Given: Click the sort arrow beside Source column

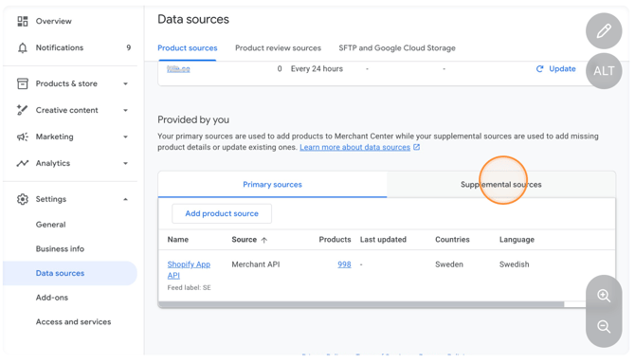Looking at the screenshot, I should tap(264, 240).
